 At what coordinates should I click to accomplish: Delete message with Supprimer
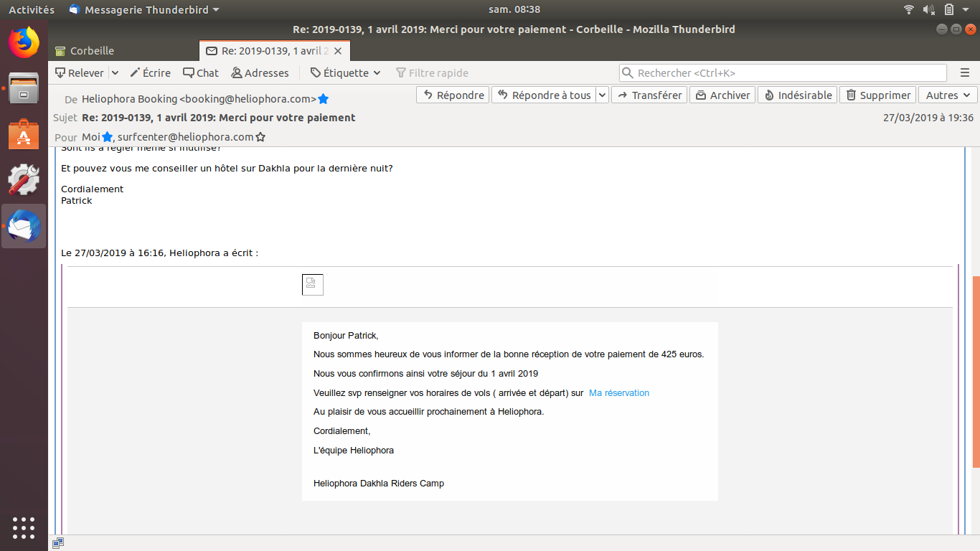pos(878,95)
